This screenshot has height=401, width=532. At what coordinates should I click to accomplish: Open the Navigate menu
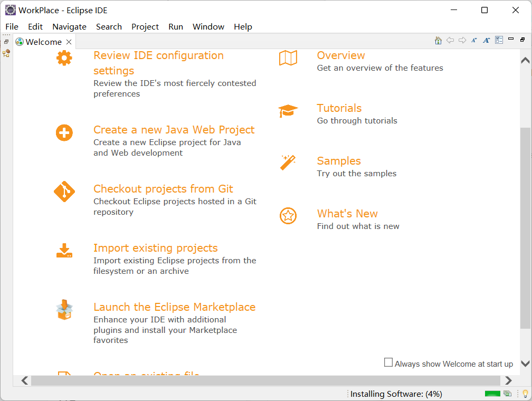[69, 27]
